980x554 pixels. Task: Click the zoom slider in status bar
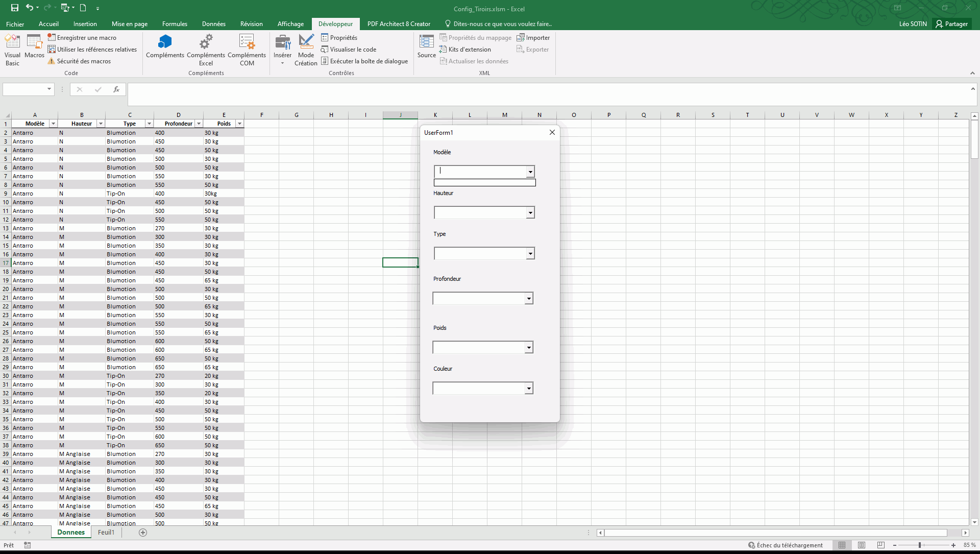[x=919, y=545]
